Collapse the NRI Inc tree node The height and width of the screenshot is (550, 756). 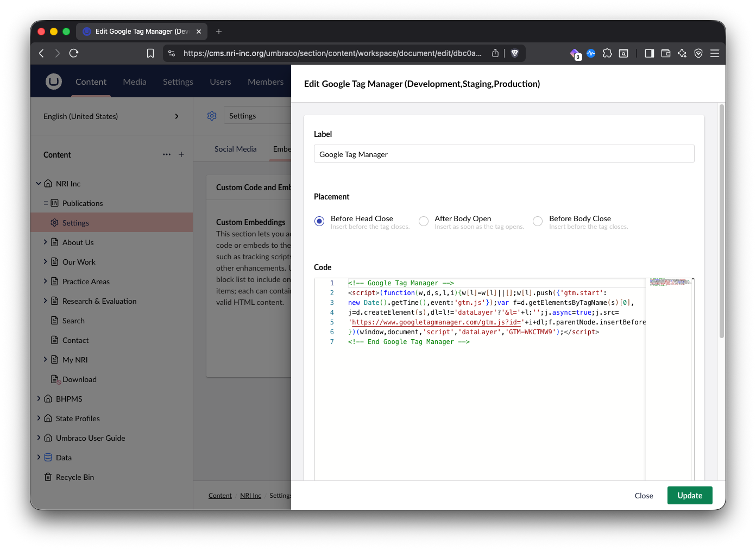pyautogui.click(x=39, y=184)
